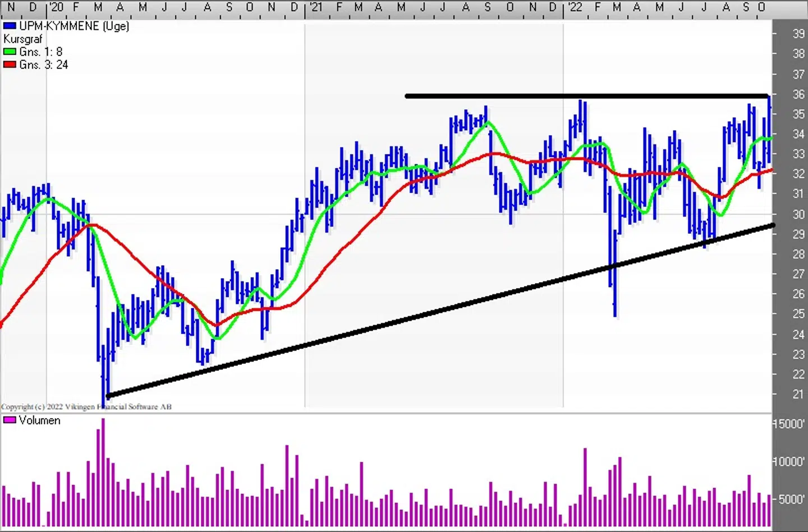Select the UPM-KYMMENE (Uge) legend label
808x532 pixels.
click(x=74, y=26)
